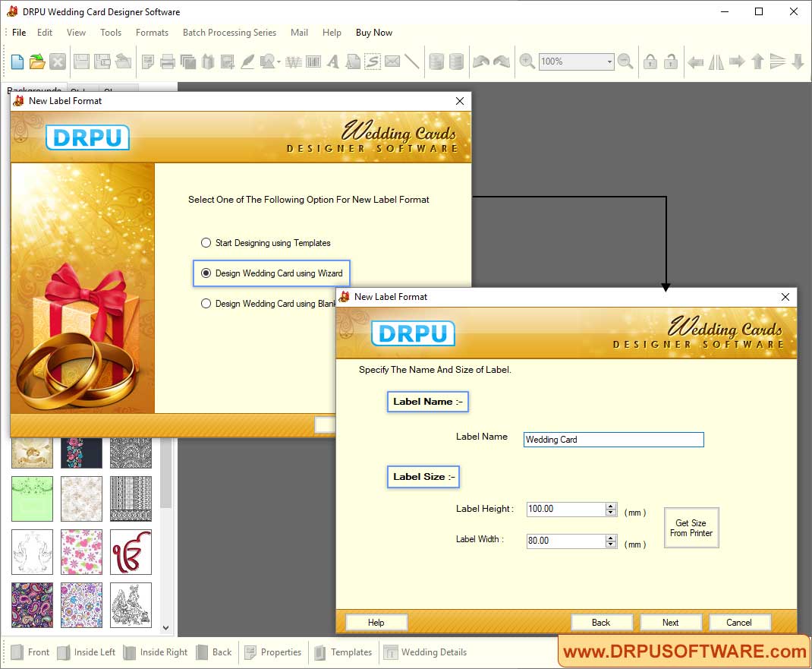Click the down arrow align icon
The width and height of the screenshot is (812, 669).
point(798,62)
